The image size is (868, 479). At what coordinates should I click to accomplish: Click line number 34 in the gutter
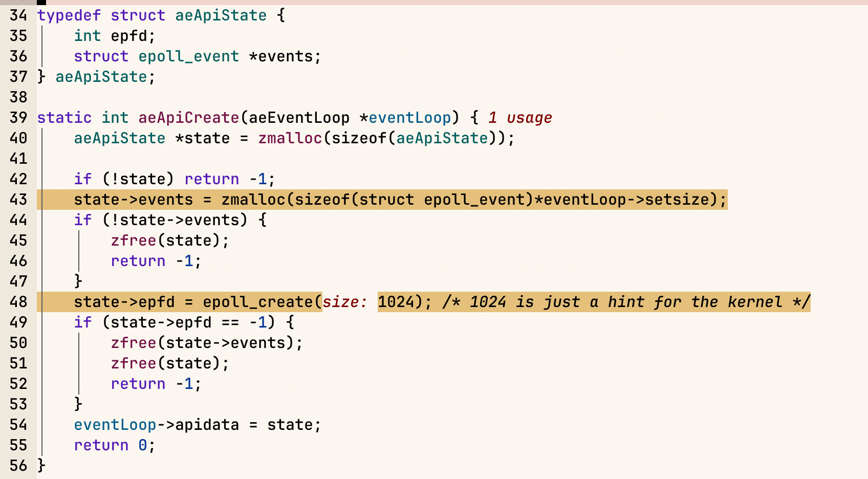[x=18, y=15]
